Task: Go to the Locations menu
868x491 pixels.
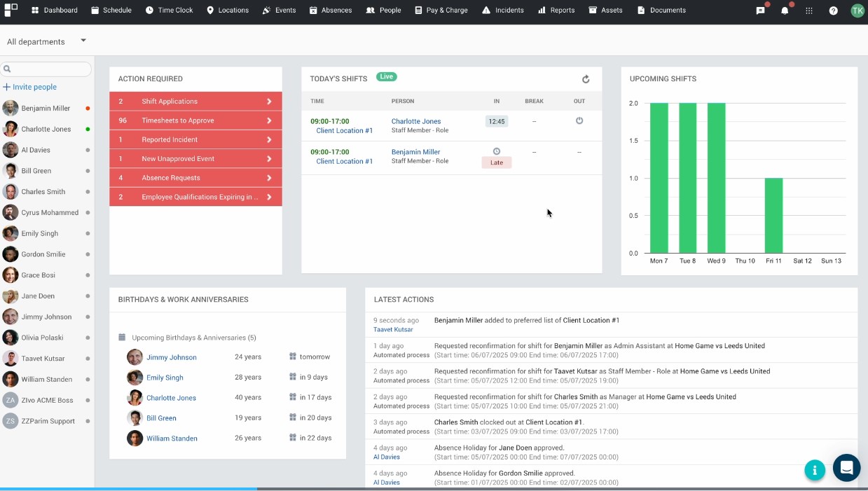Action: (x=228, y=11)
